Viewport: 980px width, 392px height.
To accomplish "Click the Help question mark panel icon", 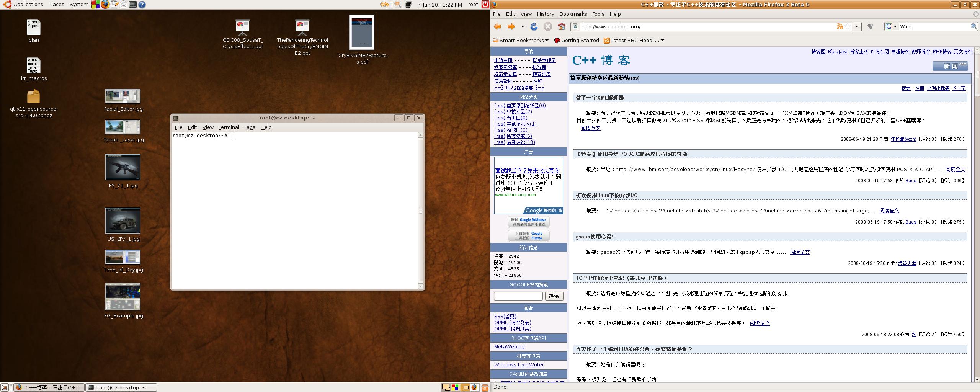I will click(x=142, y=5).
